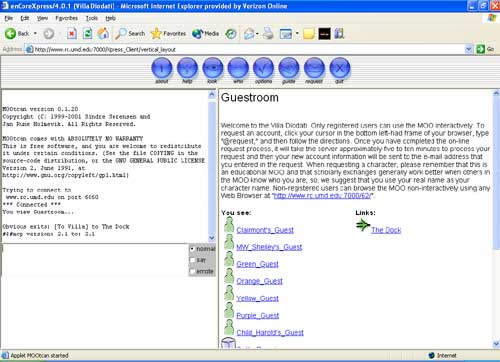Screen dimensions: 500x362
Task: Open the File menu
Action: [x=8, y=18]
